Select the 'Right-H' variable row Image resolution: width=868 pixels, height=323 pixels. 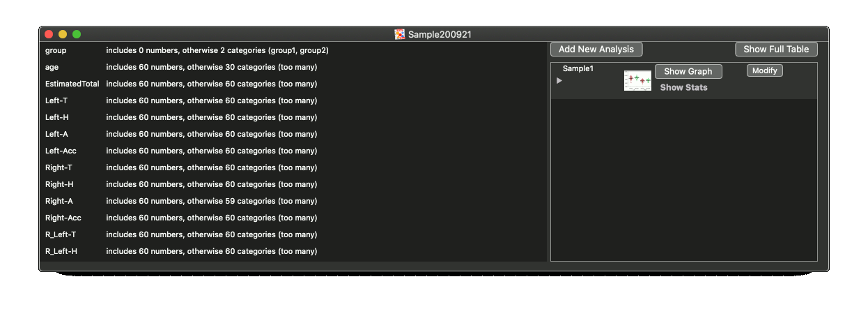(x=293, y=184)
